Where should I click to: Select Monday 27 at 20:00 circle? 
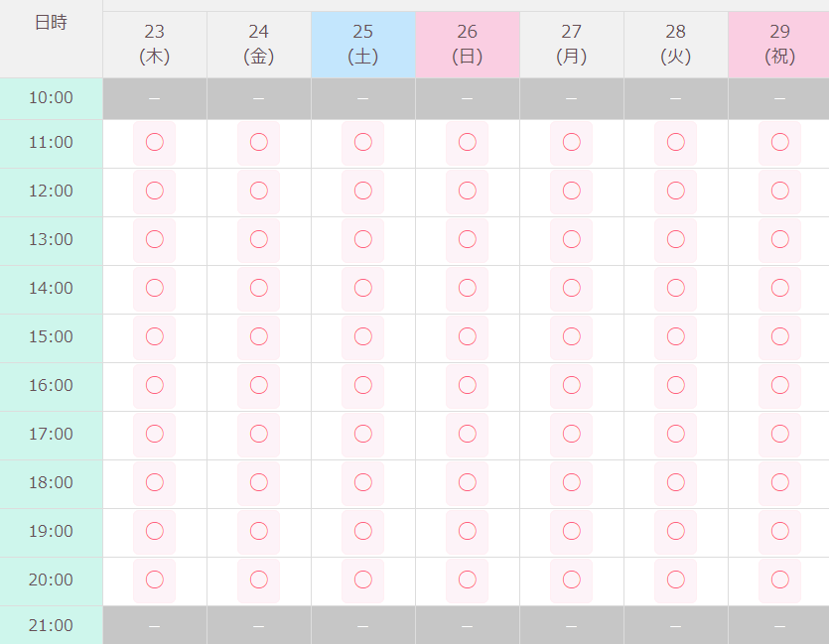point(571,580)
